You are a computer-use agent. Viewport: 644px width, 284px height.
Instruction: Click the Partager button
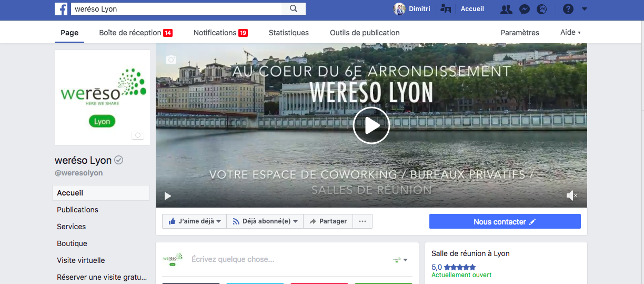click(x=328, y=221)
